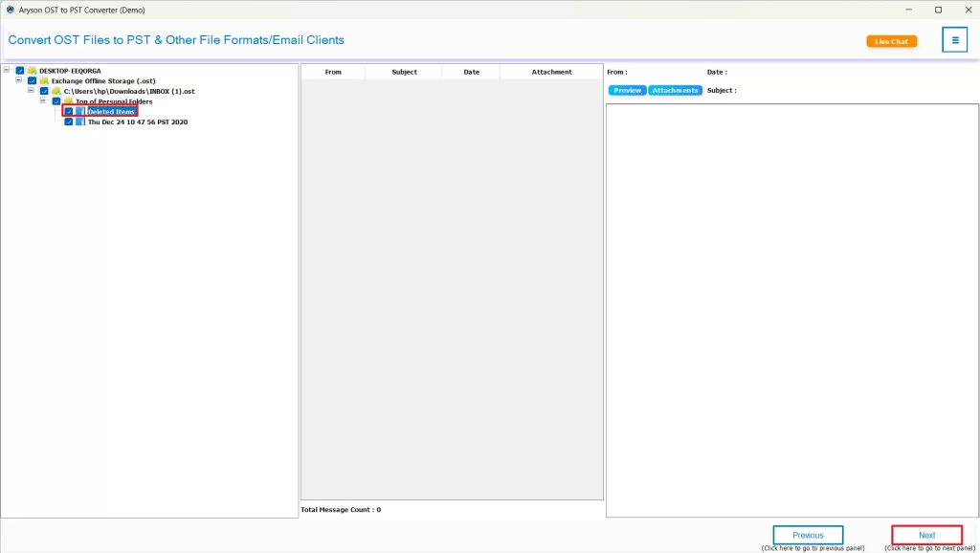The image size is (980, 553).
Task: Uncheck the Exchange Offline Storage checkbox
Action: click(31, 81)
